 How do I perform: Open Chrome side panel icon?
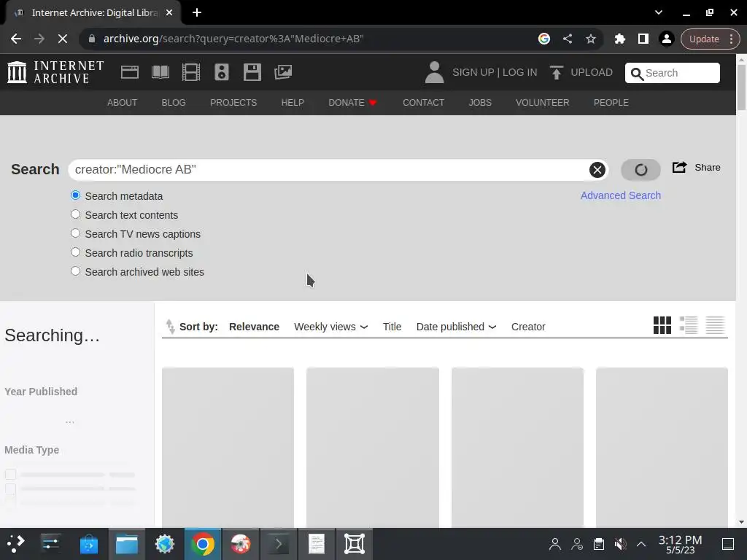coord(643,39)
